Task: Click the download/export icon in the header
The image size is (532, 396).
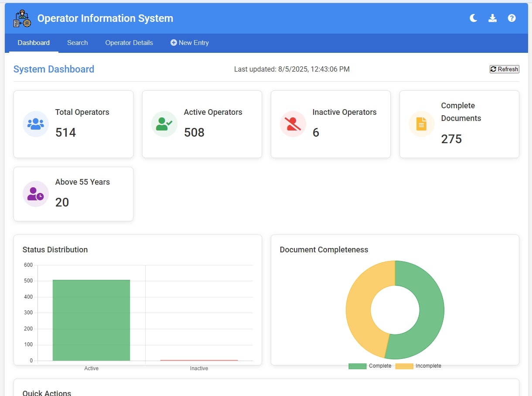Action: click(x=492, y=18)
